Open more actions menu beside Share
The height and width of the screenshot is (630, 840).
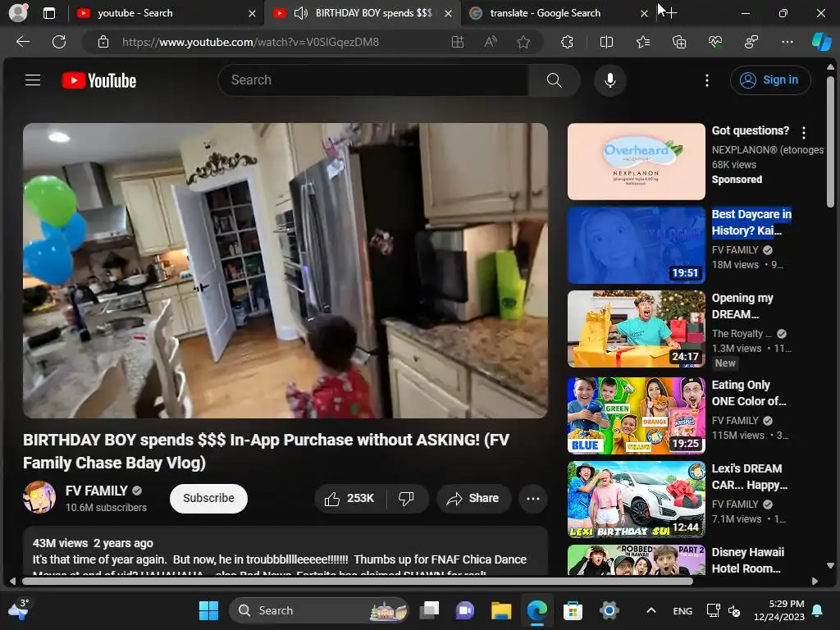click(x=533, y=498)
